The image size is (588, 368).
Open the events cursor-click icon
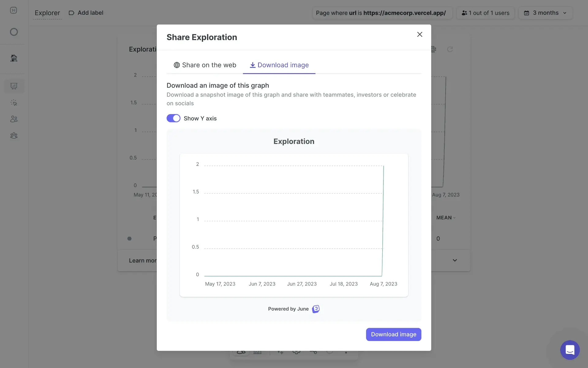(x=14, y=103)
